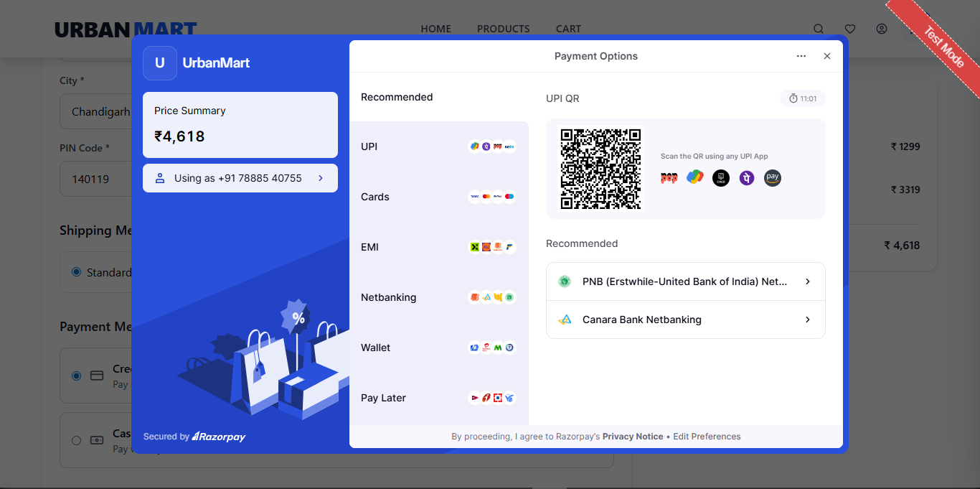Screen dimensions: 980x489
Task: Click the Google Pay icon beside QR
Action: coord(694,177)
